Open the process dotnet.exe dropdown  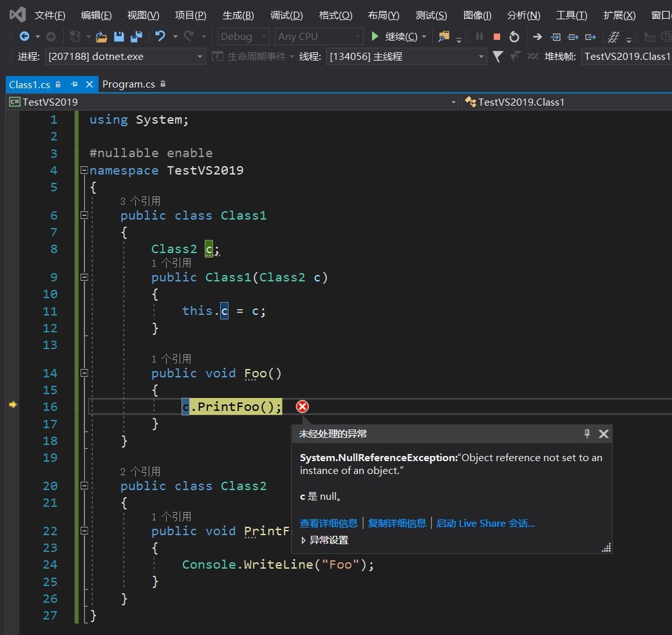pyautogui.click(x=200, y=57)
